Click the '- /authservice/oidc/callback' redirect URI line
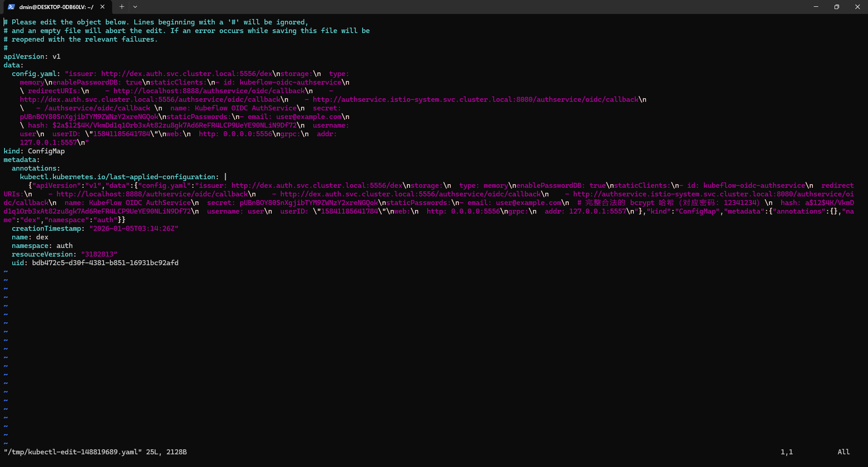 pos(93,108)
